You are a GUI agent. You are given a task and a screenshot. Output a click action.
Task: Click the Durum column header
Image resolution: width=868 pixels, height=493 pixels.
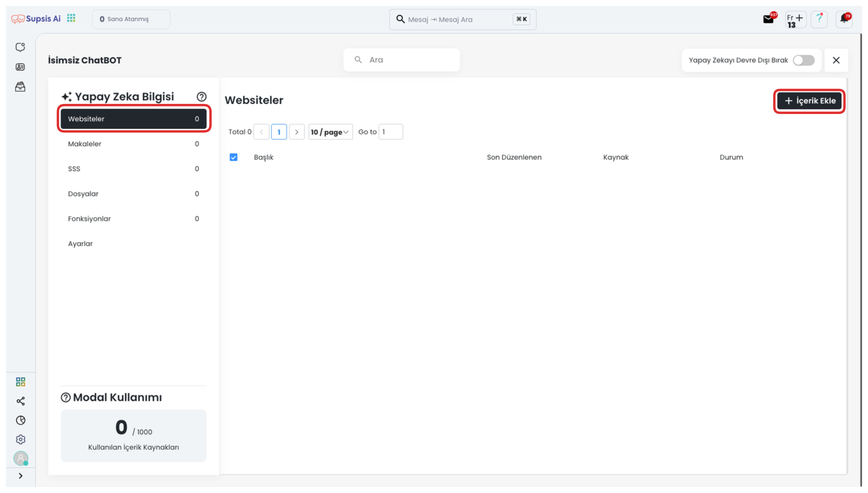731,157
